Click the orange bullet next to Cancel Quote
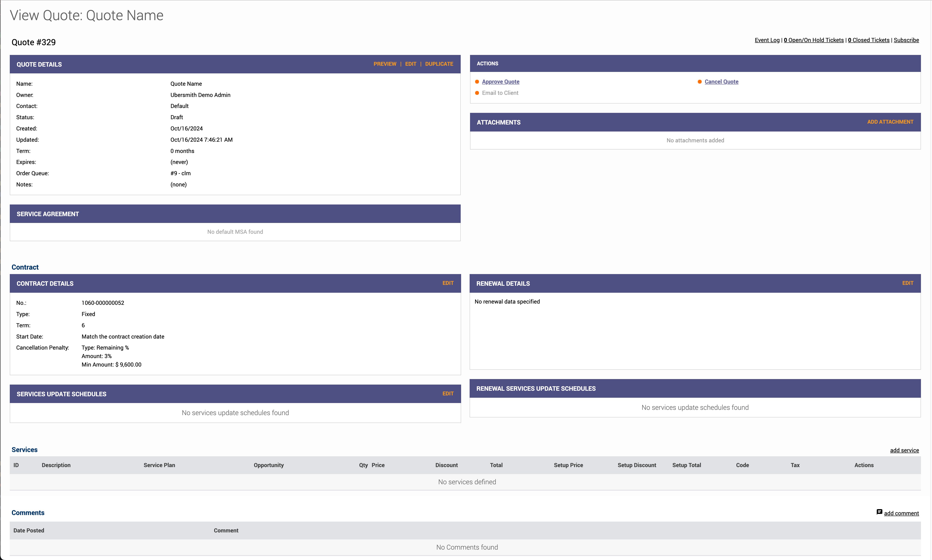Screen dimensions: 932x560 click(x=699, y=82)
